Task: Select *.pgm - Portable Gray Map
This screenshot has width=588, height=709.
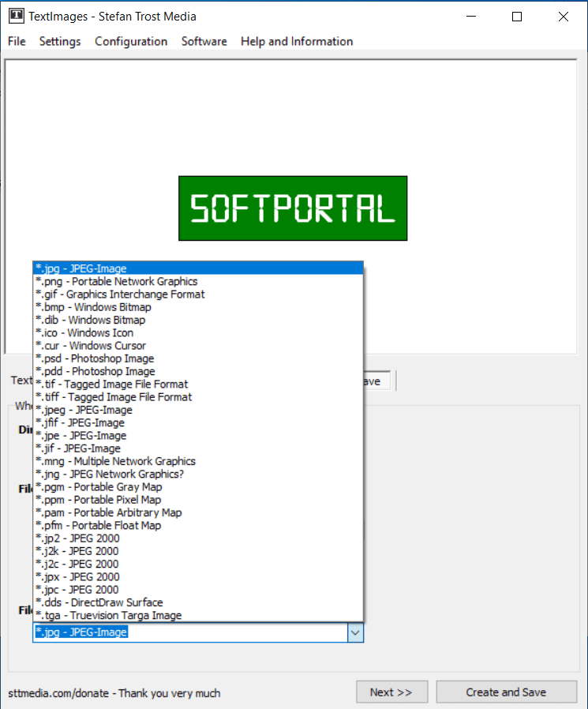Action: (198, 487)
